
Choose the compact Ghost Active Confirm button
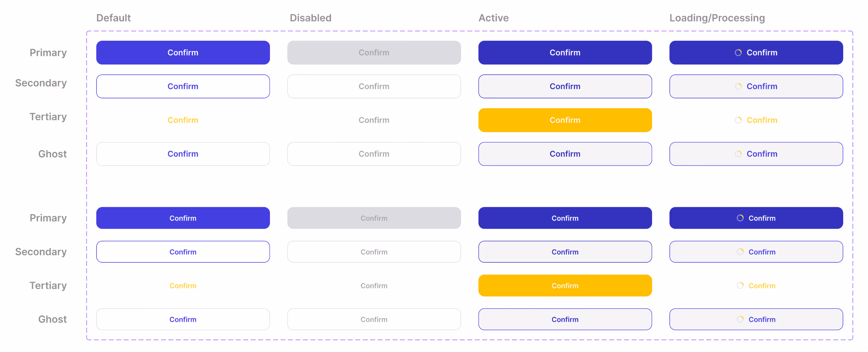click(565, 319)
